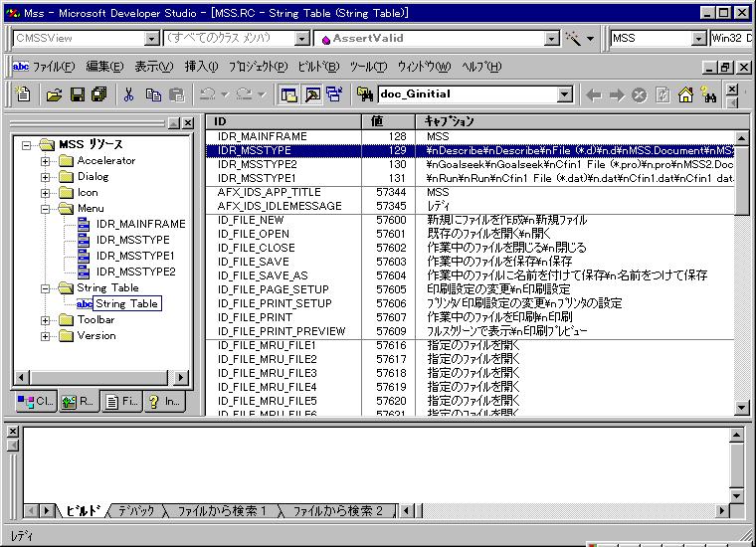This screenshot has height=547, width=756.
Task: Select IDR_MAINFRAME menu resource in tree
Action: coord(140,224)
